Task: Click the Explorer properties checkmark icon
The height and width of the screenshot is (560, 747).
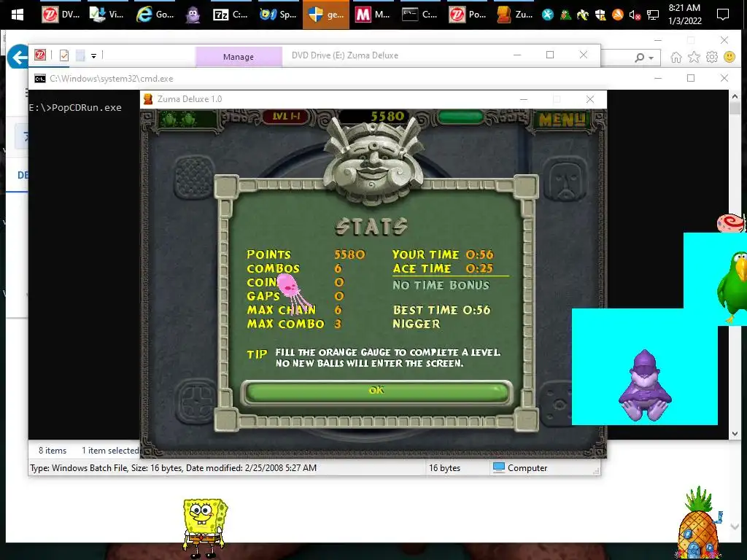Action: click(64, 55)
